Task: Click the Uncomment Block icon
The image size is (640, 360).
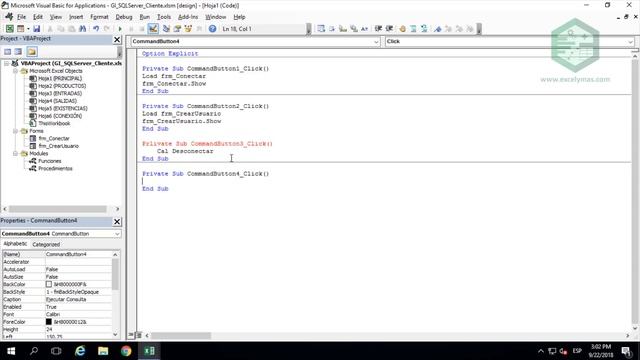Action: [424, 29]
